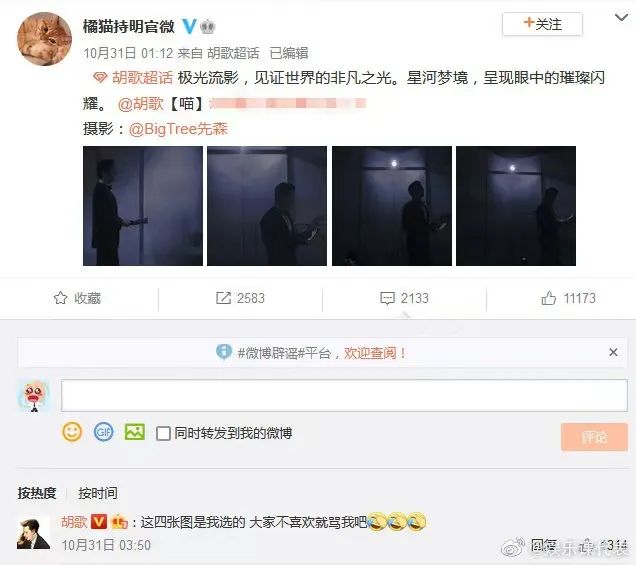Switch to 按热度 sorting tab

pyautogui.click(x=37, y=493)
